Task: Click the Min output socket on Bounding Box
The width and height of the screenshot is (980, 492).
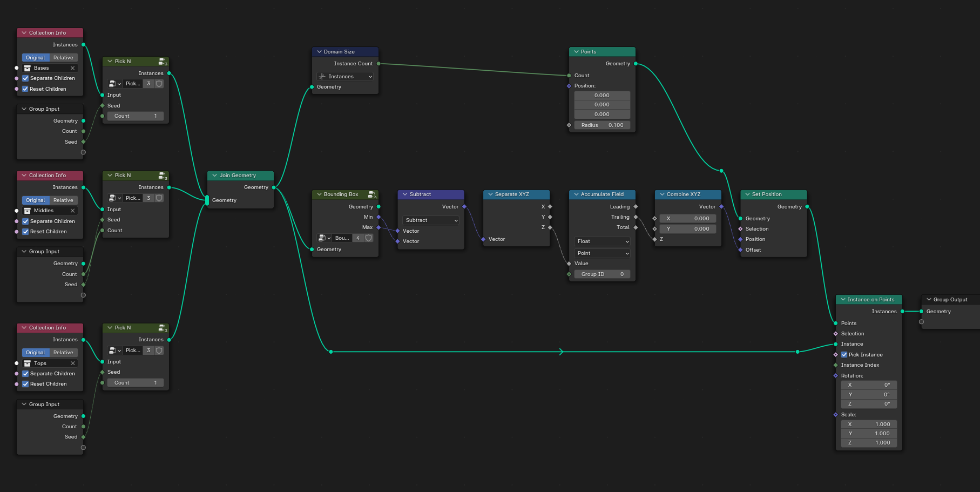Action: point(379,217)
